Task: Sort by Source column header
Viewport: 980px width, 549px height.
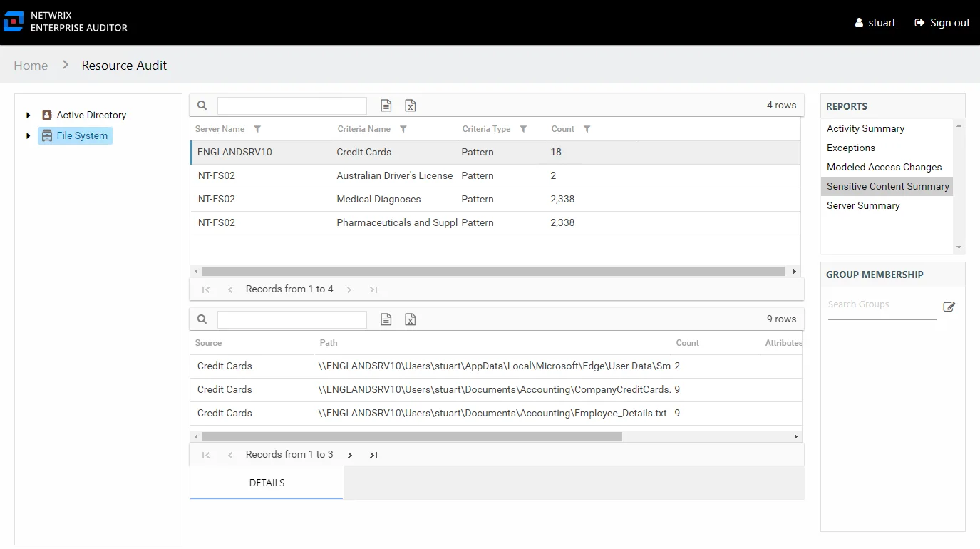Action: tap(208, 343)
